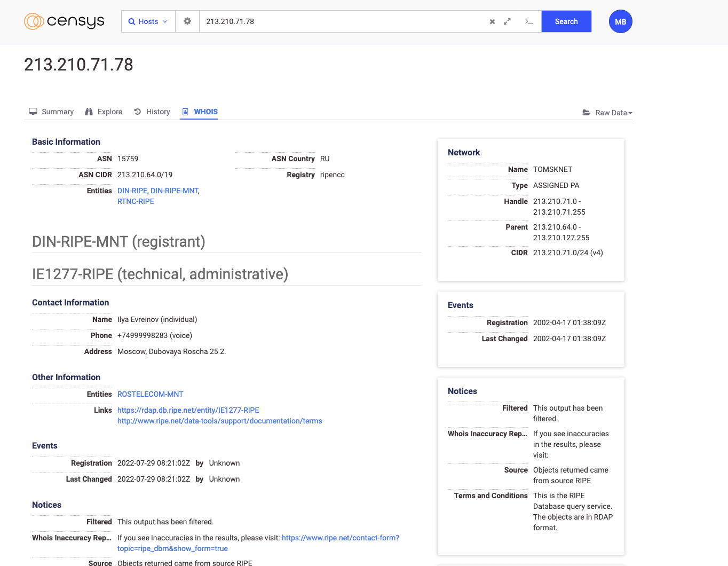Open the Raw Data dropdown
The height and width of the screenshot is (566, 728).
(x=607, y=113)
